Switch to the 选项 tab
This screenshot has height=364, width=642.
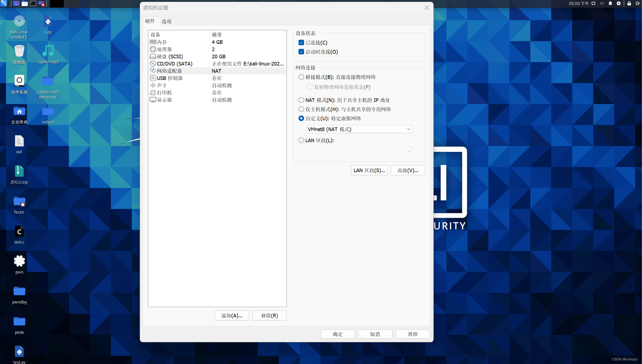167,21
